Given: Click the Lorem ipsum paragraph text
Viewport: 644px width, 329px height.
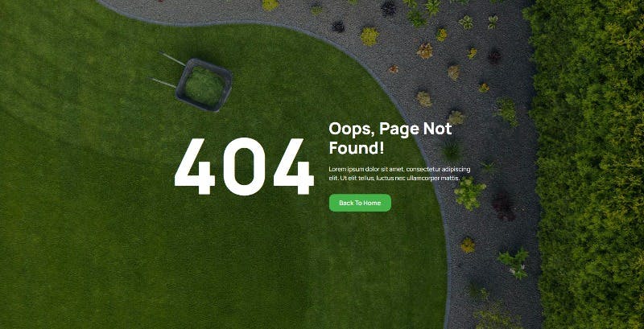Looking at the screenshot, I should pyautogui.click(x=399, y=174).
